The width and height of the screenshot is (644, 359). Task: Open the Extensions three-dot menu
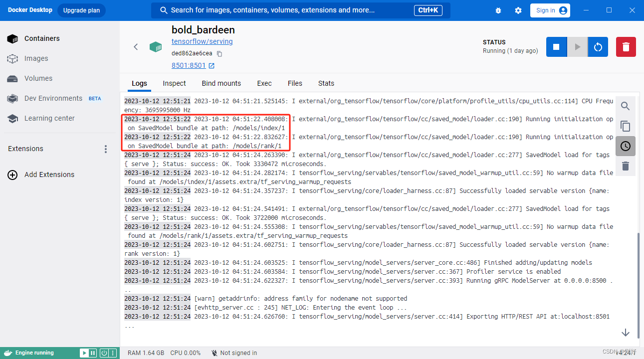pyautogui.click(x=105, y=149)
